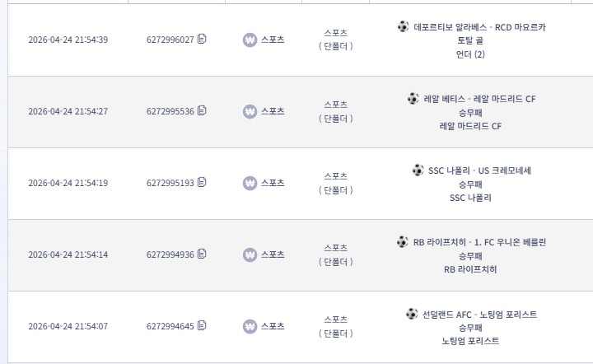
Task: Click the won currency icon in first row
Action: click(250, 40)
